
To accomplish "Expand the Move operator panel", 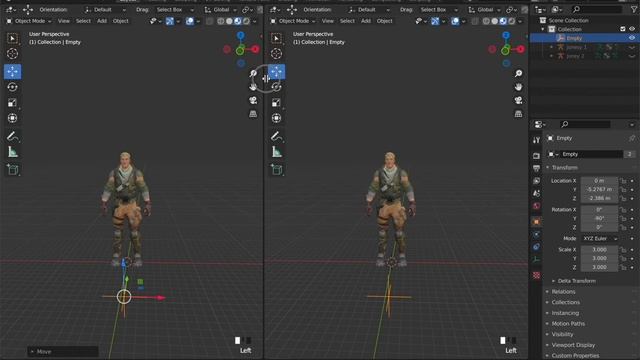I will [62, 351].
